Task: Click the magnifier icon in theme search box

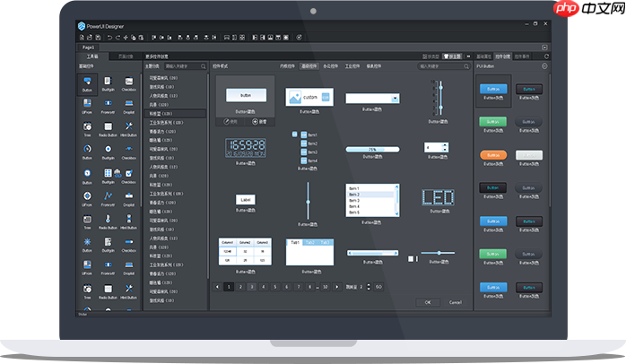Action: pos(204,66)
